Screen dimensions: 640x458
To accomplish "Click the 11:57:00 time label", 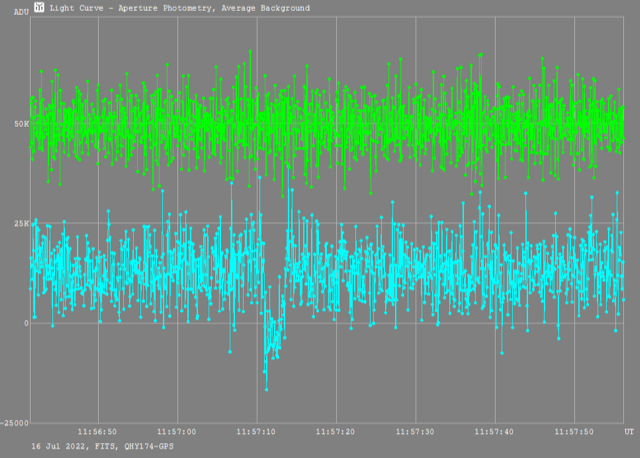I will [x=177, y=432].
